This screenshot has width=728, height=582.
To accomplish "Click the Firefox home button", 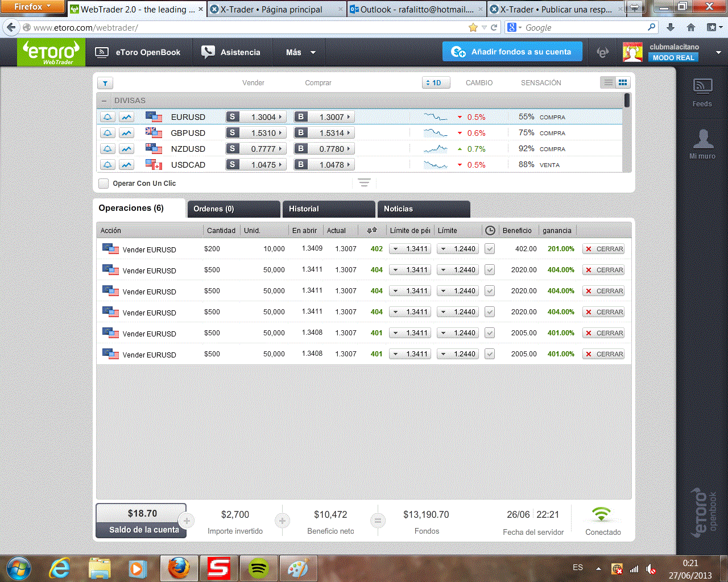I will point(691,27).
